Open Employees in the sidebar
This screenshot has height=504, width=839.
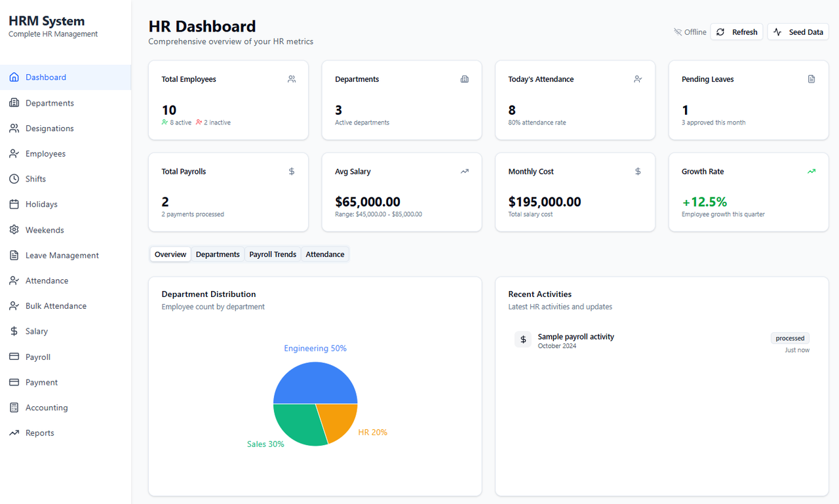click(x=66, y=154)
